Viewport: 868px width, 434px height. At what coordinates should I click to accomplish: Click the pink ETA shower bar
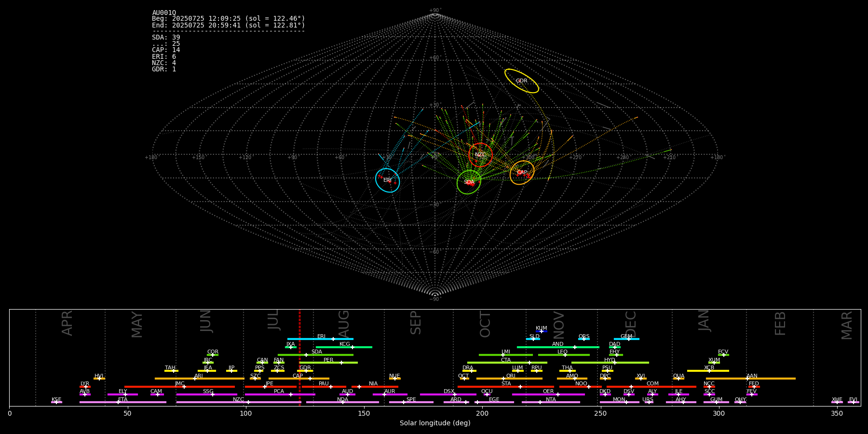click(x=123, y=402)
